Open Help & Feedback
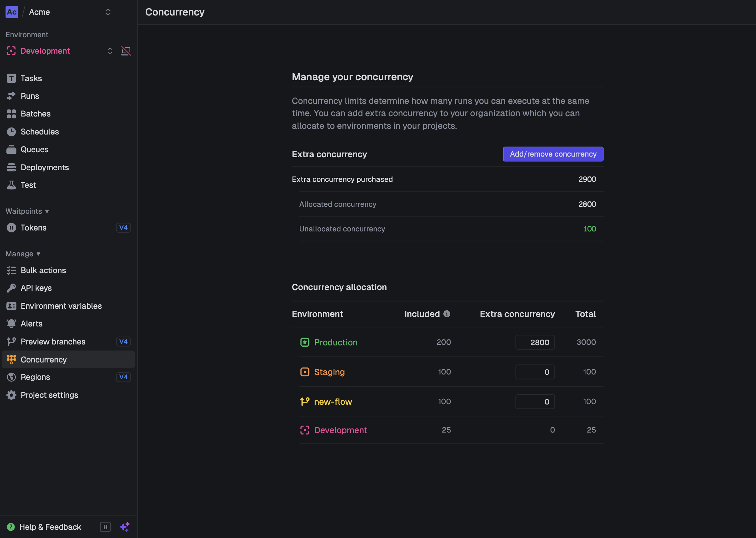This screenshot has height=538, width=756. click(x=50, y=527)
